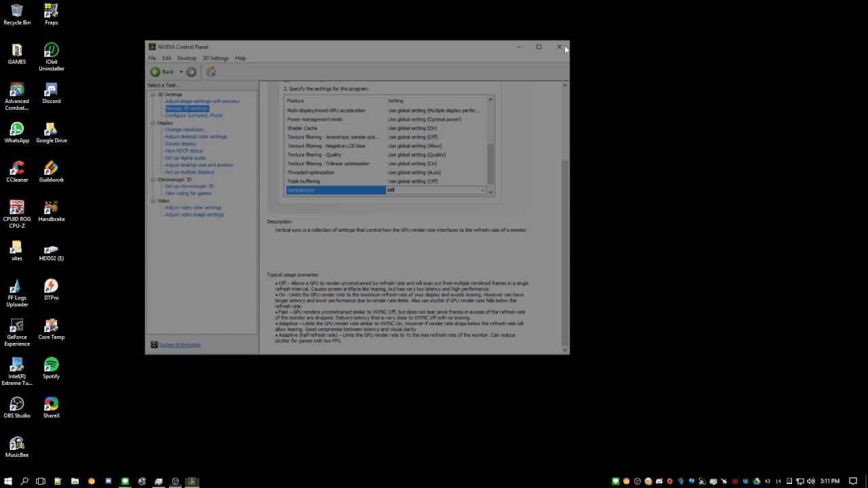Select the CPUID ROG CPU-Z desktop icon

click(17, 214)
